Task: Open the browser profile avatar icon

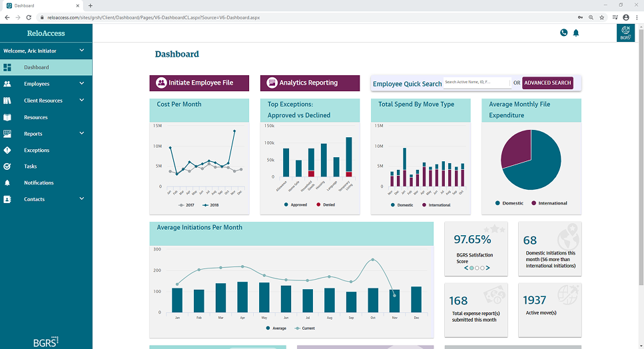Action: [626, 17]
